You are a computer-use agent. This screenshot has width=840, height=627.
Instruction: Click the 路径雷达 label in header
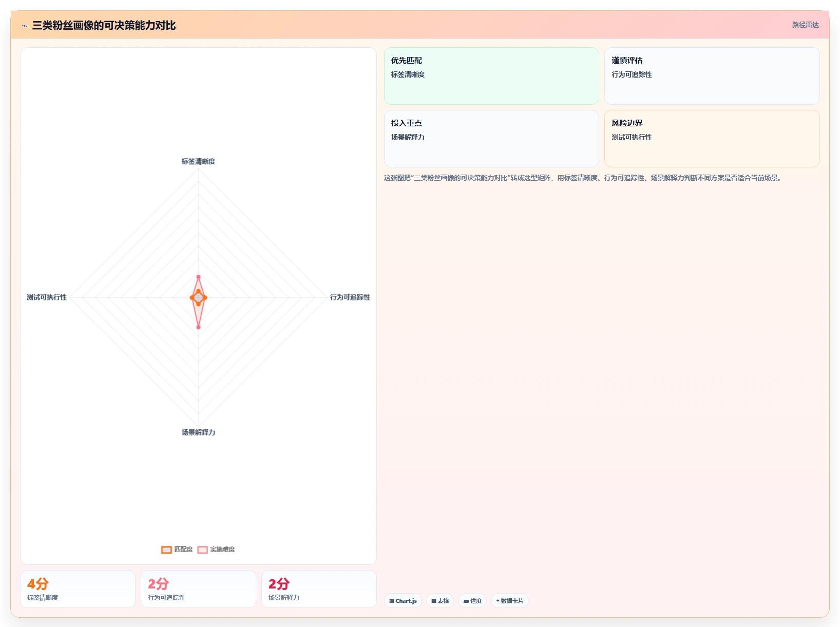[805, 25]
